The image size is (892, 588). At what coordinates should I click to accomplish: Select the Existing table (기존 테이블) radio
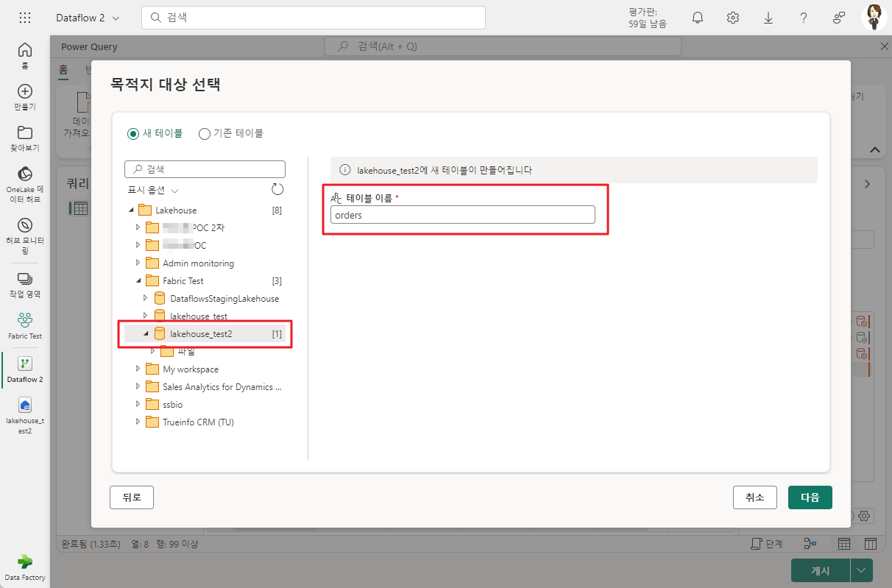205,133
